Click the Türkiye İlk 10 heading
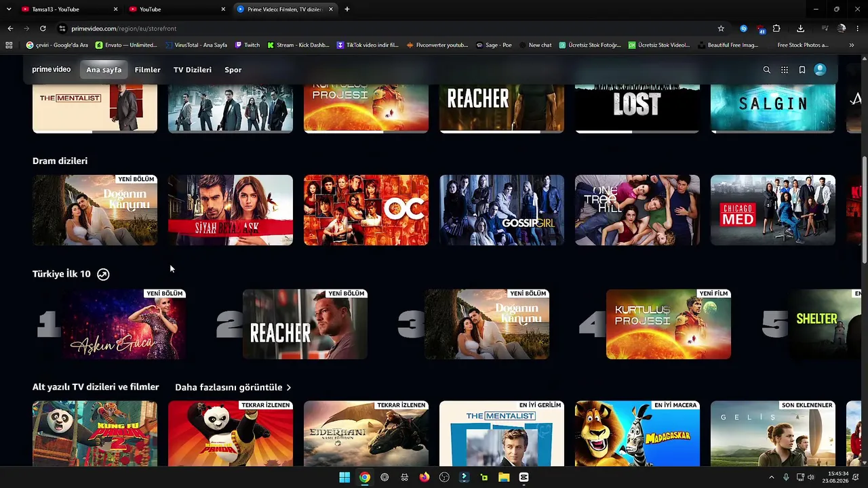The image size is (868, 488). click(x=61, y=274)
